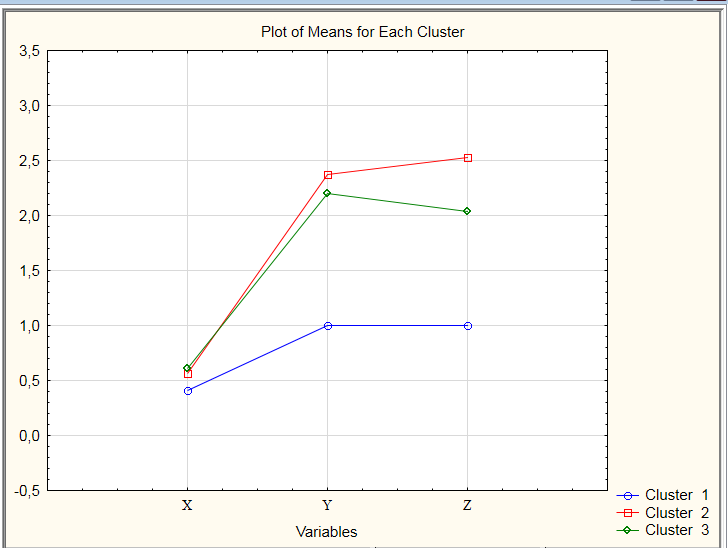This screenshot has width=728, height=548.
Task: Click the Cluster 3 green diamond point at X
Action: (187, 368)
